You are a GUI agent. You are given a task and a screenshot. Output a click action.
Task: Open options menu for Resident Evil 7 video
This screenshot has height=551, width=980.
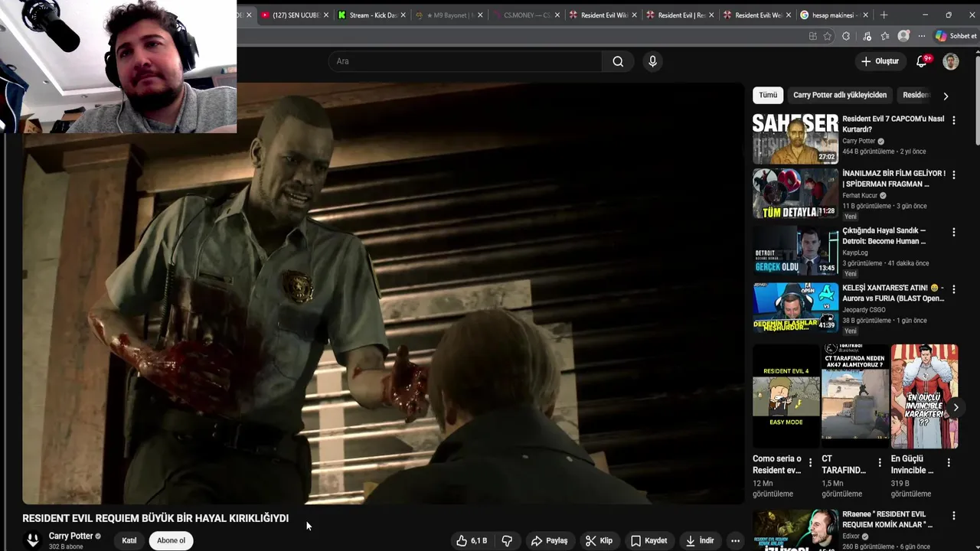point(953,120)
